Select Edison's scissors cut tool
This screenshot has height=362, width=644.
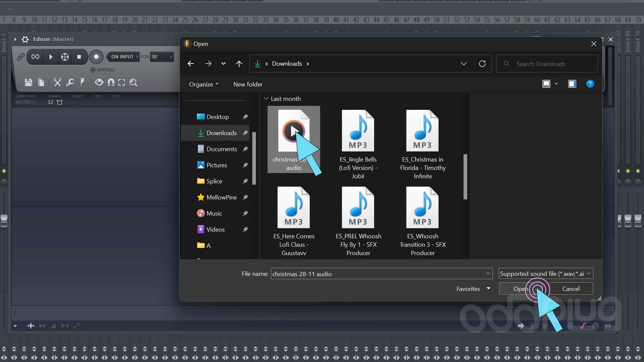tap(57, 82)
